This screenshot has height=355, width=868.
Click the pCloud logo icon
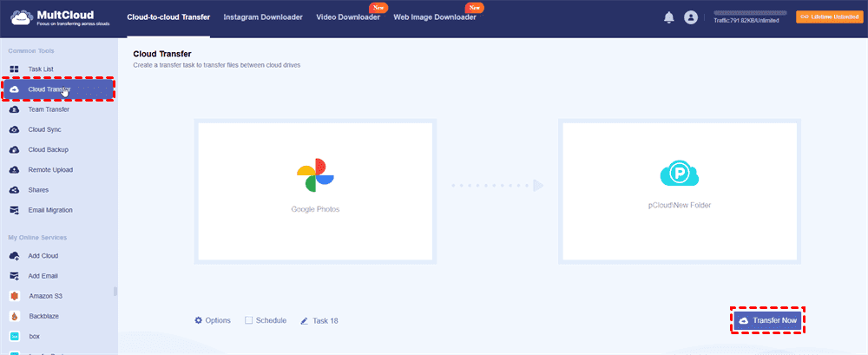point(680,175)
